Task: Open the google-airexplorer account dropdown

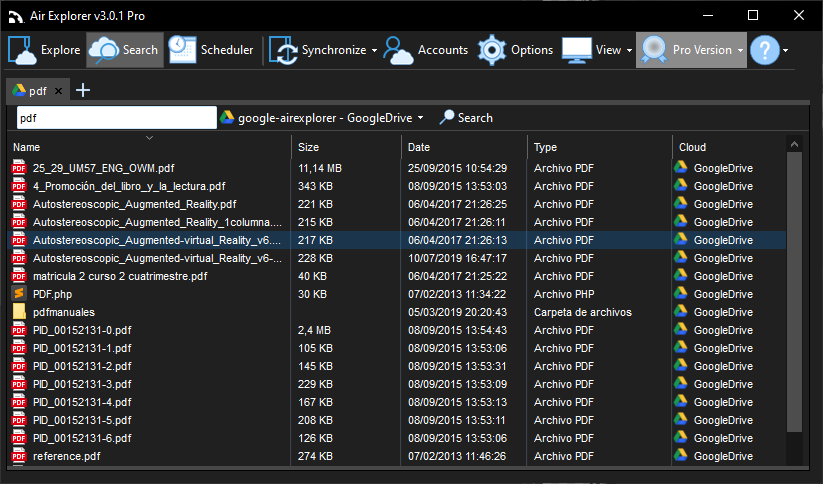Action: pyautogui.click(x=322, y=118)
